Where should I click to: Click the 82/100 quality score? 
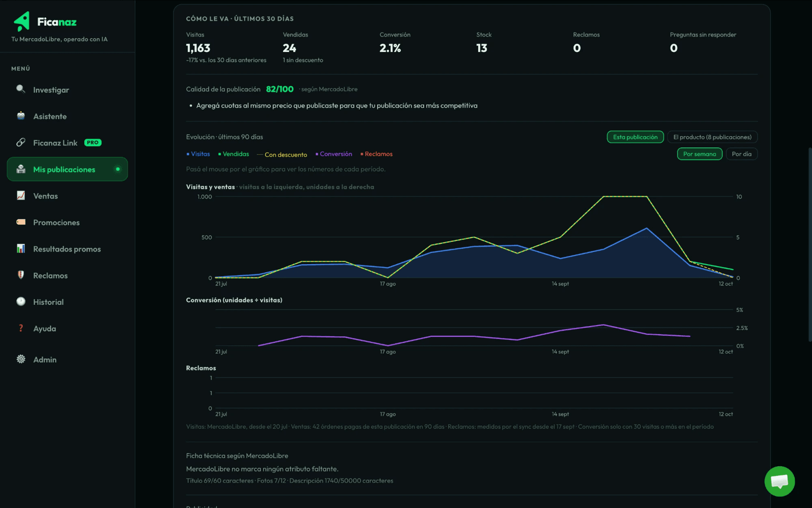pyautogui.click(x=280, y=89)
